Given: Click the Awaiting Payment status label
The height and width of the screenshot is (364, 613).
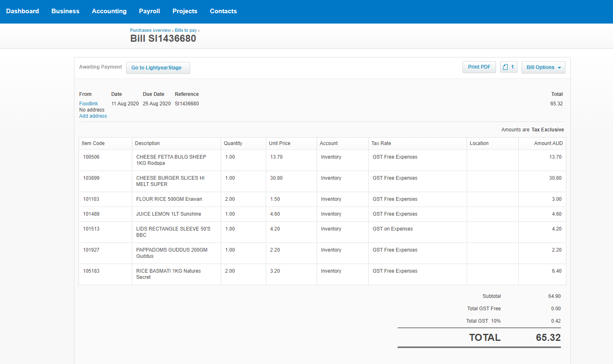Looking at the screenshot, I should click(100, 67).
